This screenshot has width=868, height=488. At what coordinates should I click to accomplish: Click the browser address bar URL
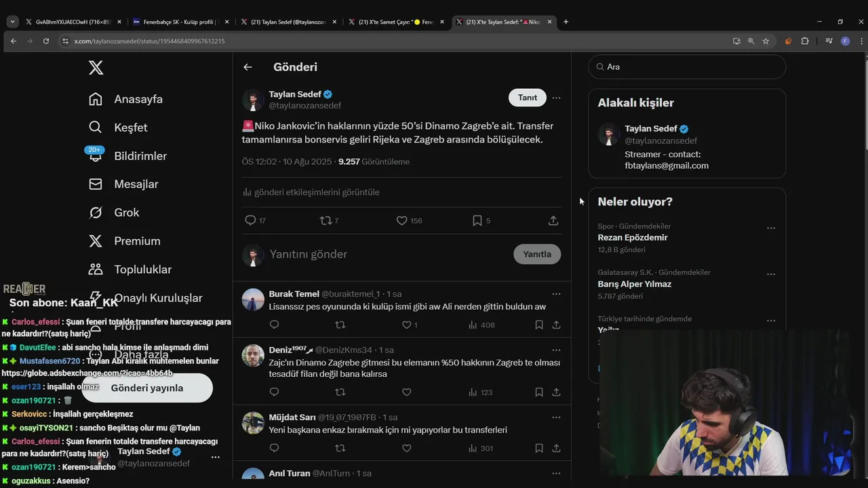point(150,41)
